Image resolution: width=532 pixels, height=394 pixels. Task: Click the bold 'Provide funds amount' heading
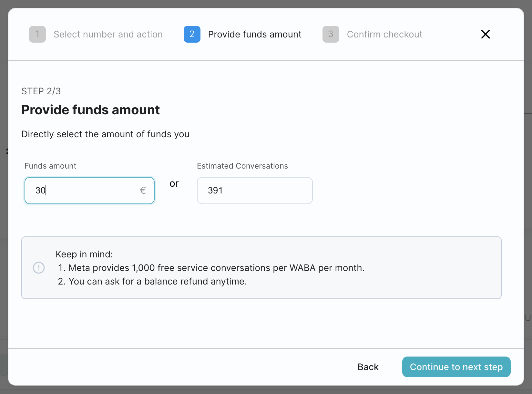[x=91, y=110]
